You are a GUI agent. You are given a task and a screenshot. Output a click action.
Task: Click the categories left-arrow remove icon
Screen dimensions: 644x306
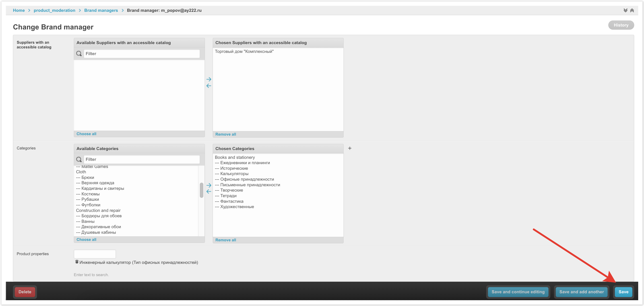[209, 192]
